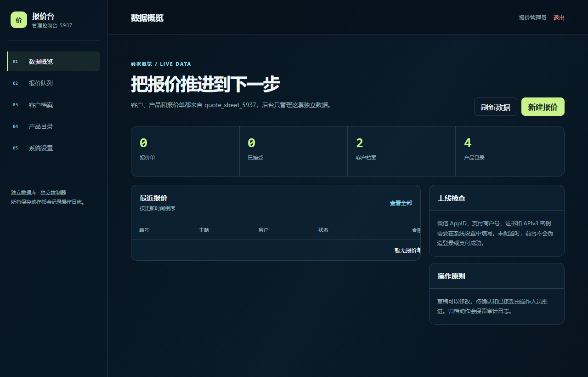Click the 暂无报价单 empty row text

tap(407, 250)
